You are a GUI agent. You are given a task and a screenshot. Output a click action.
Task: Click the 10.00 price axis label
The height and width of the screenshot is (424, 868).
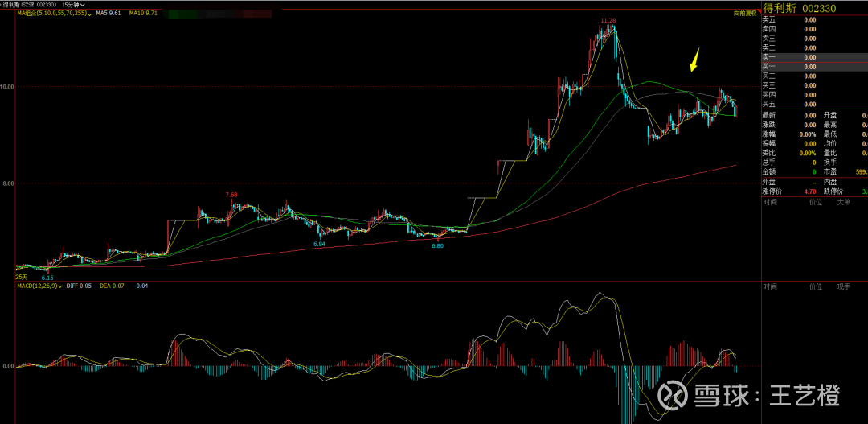click(x=8, y=87)
